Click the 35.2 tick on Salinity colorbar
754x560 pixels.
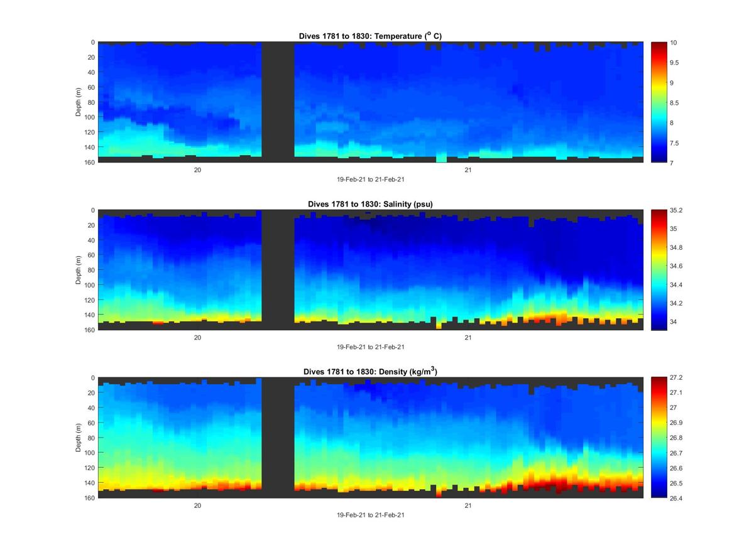(676, 211)
